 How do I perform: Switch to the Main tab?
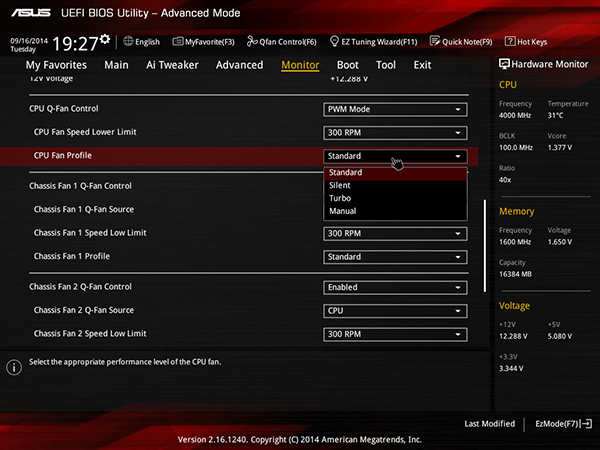pyautogui.click(x=116, y=65)
